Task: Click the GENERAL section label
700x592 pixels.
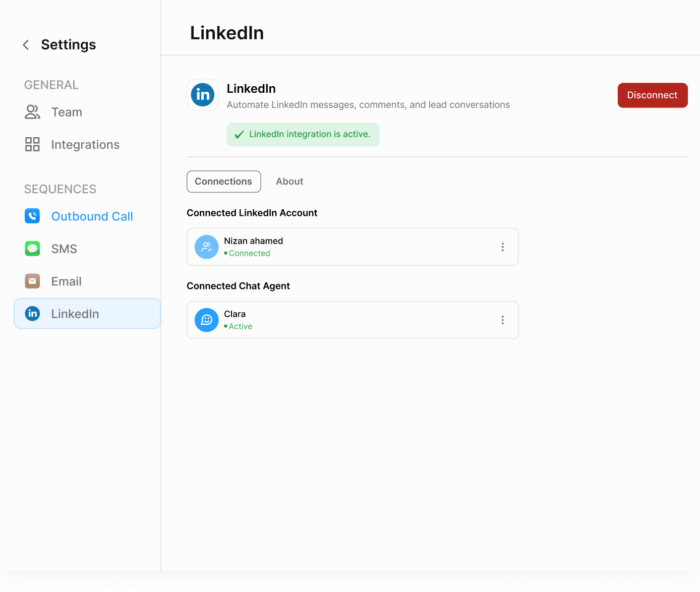Action: point(51,85)
